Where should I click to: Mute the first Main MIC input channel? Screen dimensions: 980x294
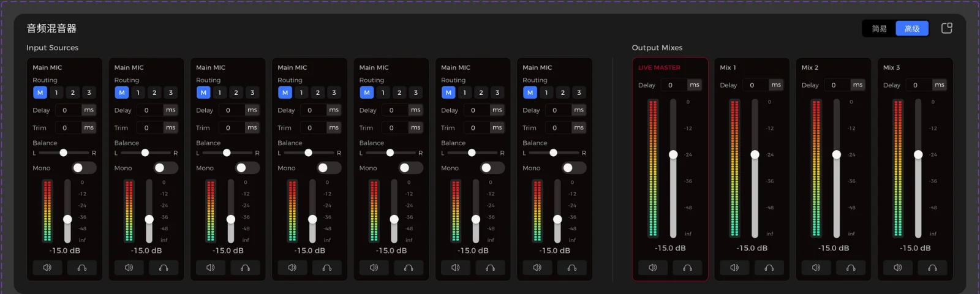coord(47,268)
